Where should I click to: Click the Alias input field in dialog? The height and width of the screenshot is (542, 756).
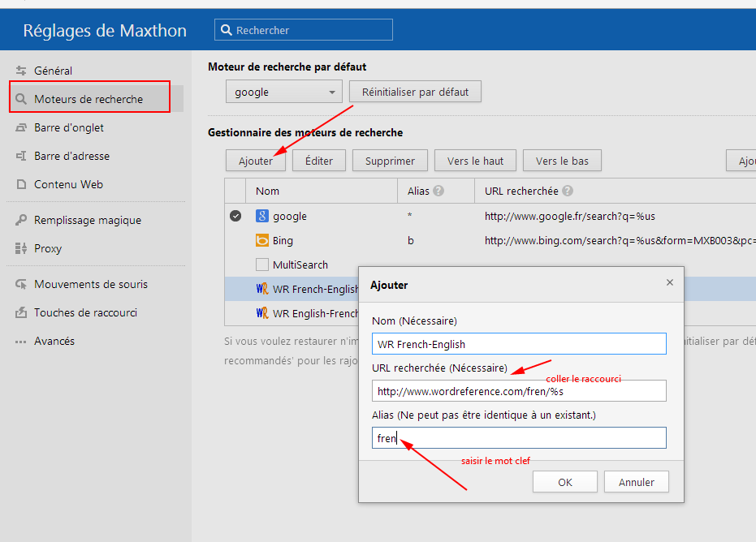click(x=519, y=438)
